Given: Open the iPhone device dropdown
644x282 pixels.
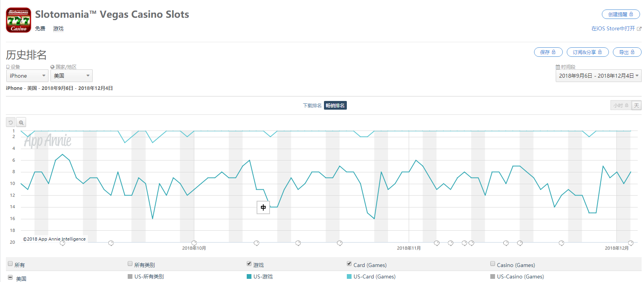Looking at the screenshot, I should pyautogui.click(x=27, y=76).
